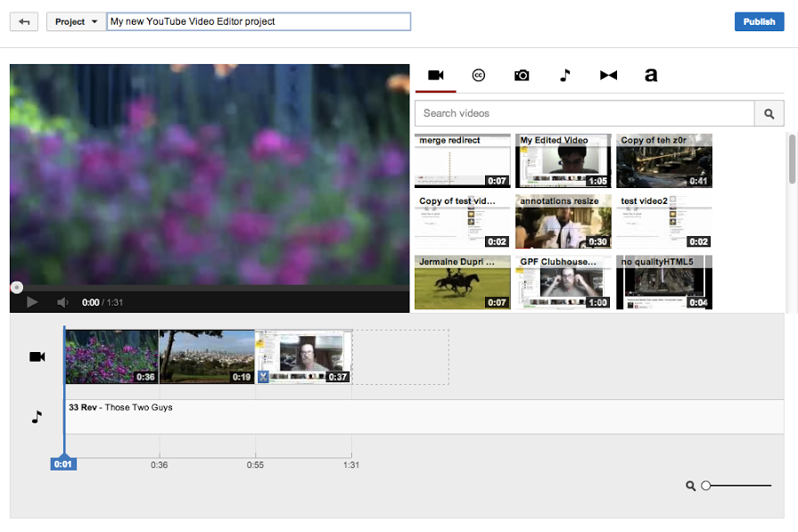Open the audio music panel
Image resolution: width=798 pixels, height=532 pixels.
point(564,76)
